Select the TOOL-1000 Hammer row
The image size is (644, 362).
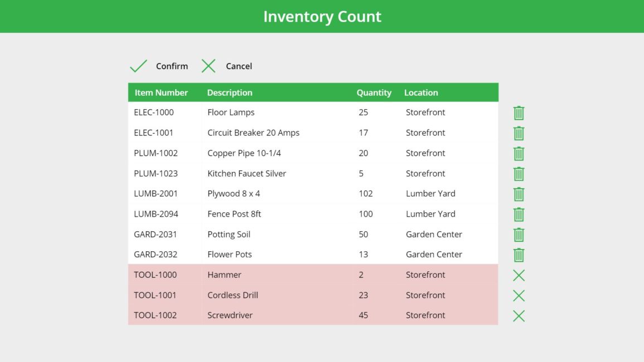279,275
